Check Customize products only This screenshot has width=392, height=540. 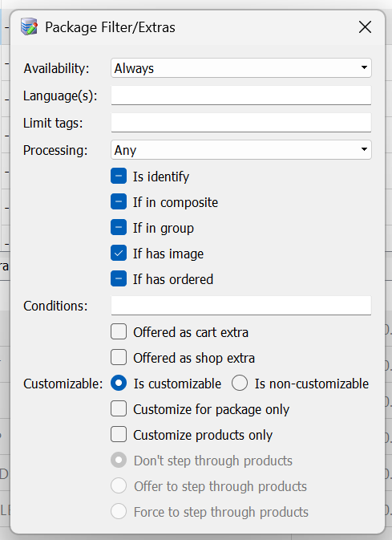(x=119, y=435)
